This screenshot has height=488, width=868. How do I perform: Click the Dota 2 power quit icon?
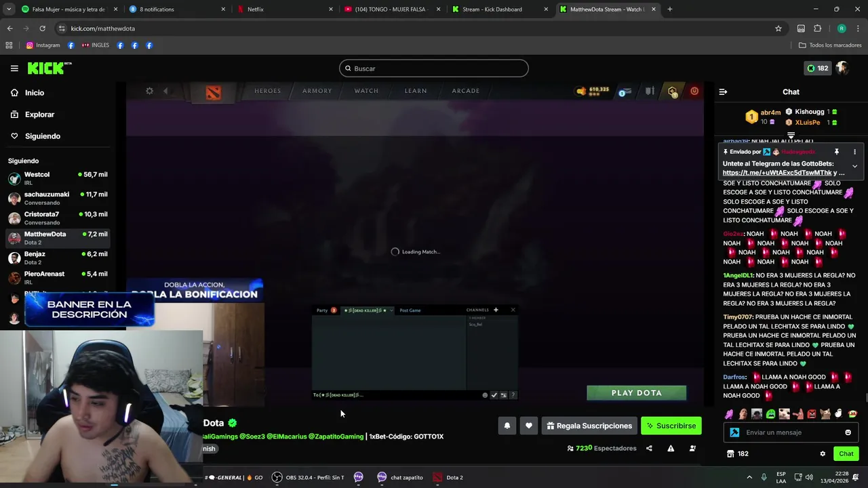694,91
